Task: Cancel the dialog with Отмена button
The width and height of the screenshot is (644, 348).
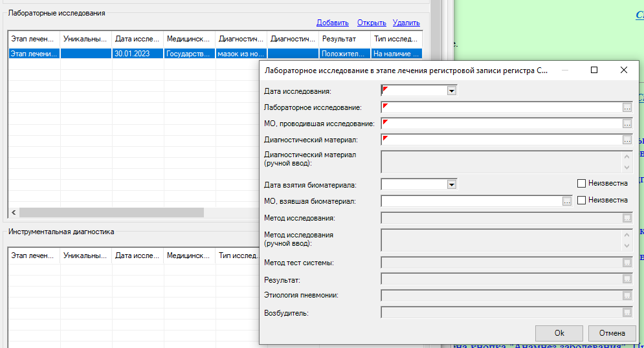Action: [x=612, y=333]
